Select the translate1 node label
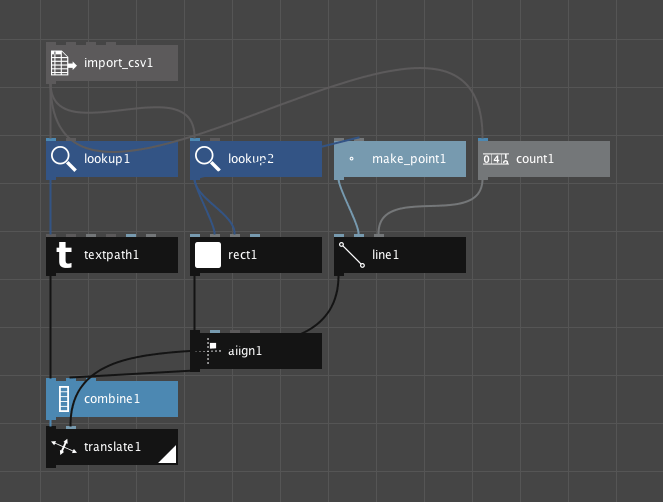Viewport: 663px width, 502px height. [112, 447]
